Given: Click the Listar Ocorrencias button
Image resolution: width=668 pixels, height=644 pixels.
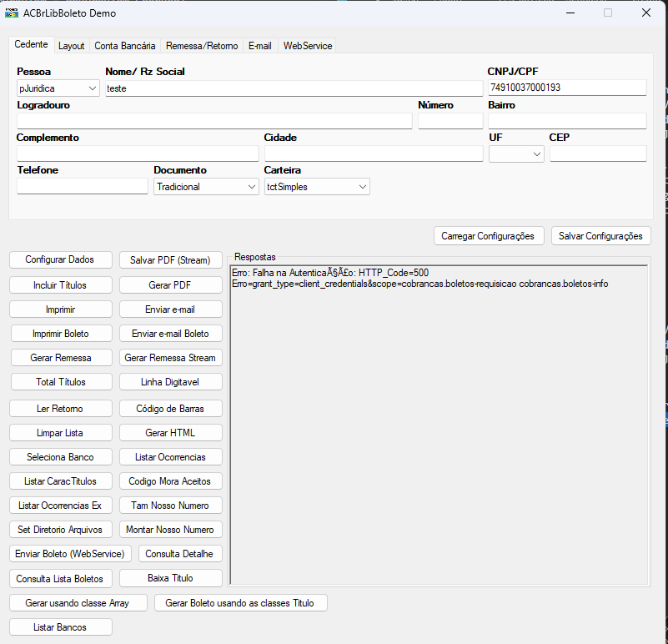Looking at the screenshot, I should pyautogui.click(x=170, y=457).
